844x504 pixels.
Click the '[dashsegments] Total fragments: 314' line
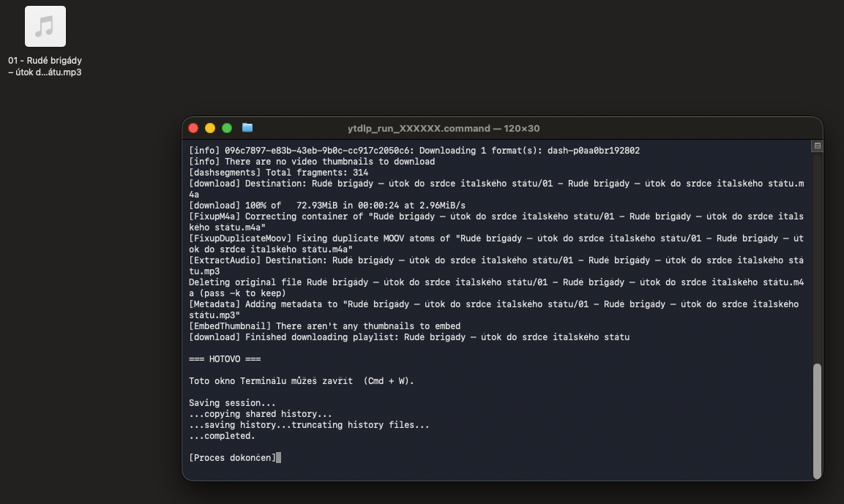point(278,173)
